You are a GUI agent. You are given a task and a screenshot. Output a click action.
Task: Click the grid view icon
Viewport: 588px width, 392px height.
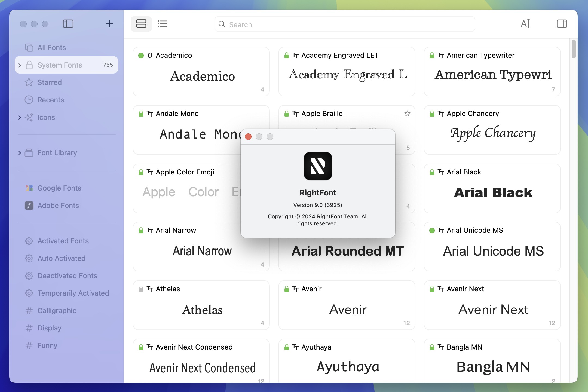point(141,24)
